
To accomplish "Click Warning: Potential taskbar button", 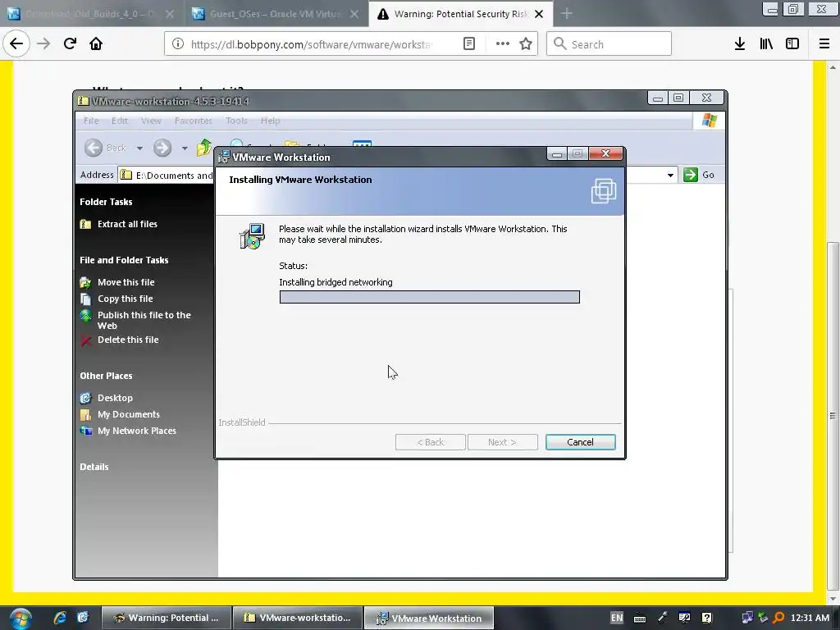I will click(167, 618).
